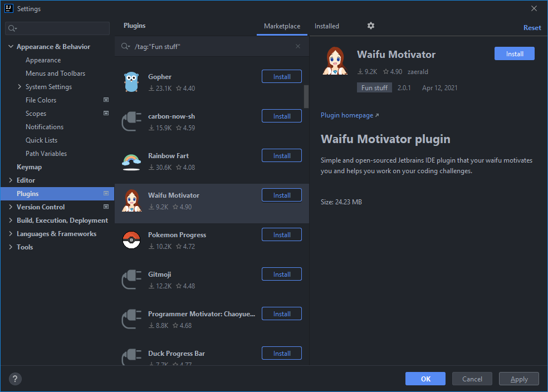Select the Pokemon Progress plugin name
This screenshot has width=548, height=392.
pos(177,235)
